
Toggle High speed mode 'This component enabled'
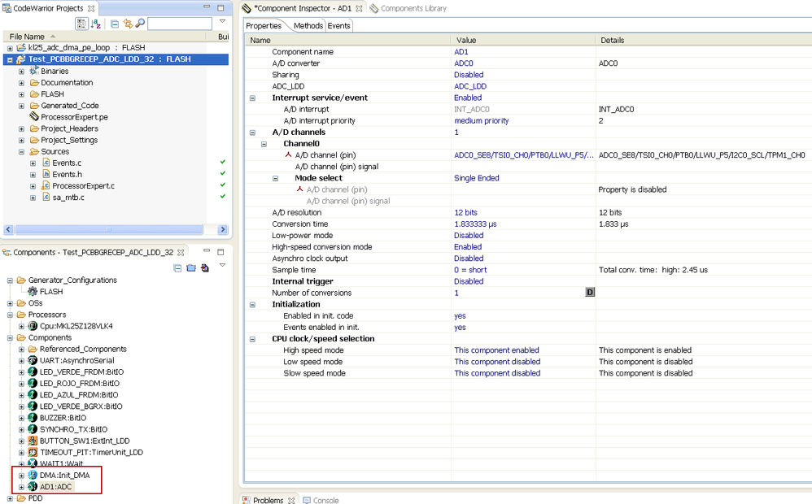496,350
